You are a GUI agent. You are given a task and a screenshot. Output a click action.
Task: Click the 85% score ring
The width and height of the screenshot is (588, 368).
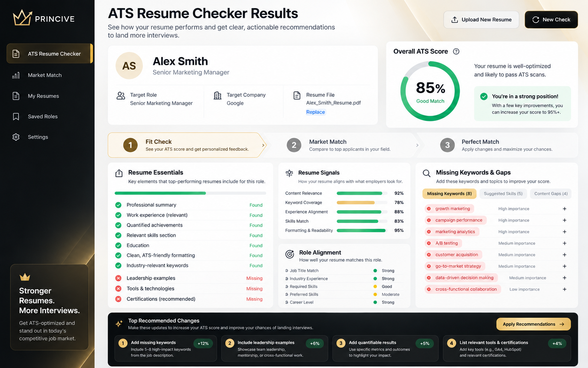[x=430, y=91]
